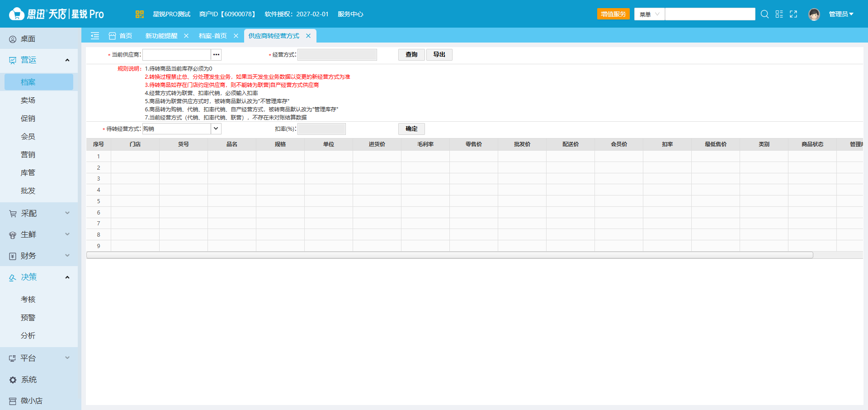
Task: Open the 管理员 account dropdown
Action: click(x=841, y=14)
